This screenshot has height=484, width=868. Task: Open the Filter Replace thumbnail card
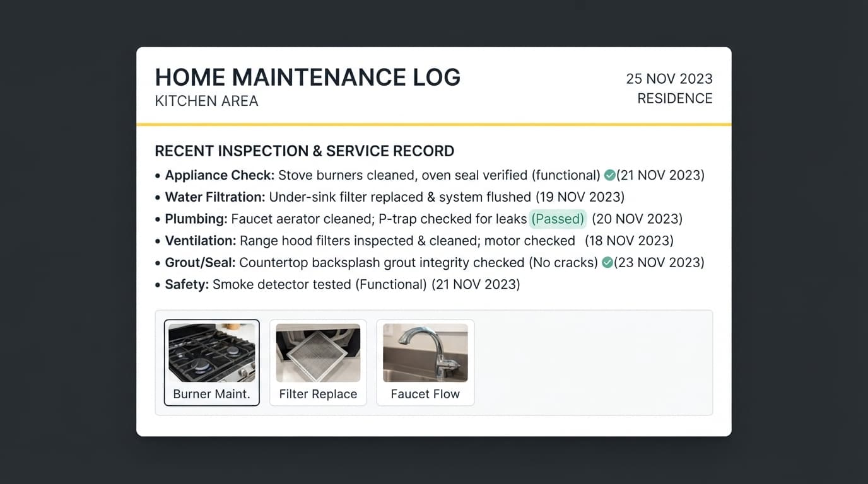(318, 362)
